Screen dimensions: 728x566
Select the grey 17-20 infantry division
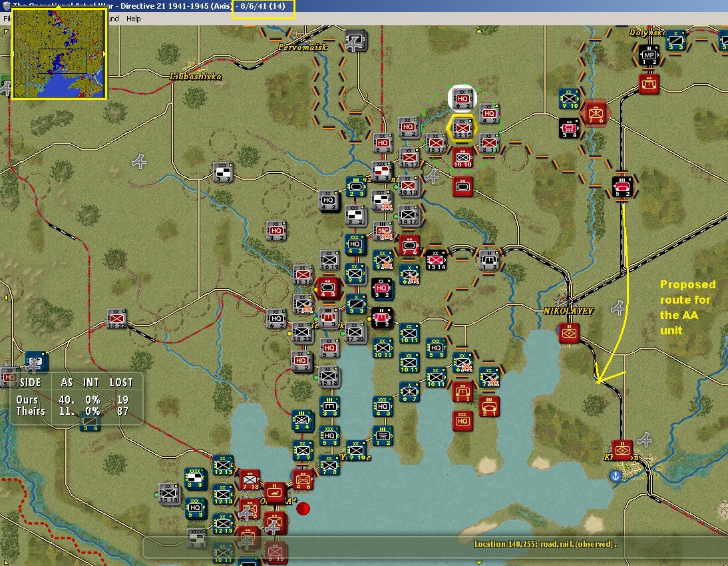355,332
